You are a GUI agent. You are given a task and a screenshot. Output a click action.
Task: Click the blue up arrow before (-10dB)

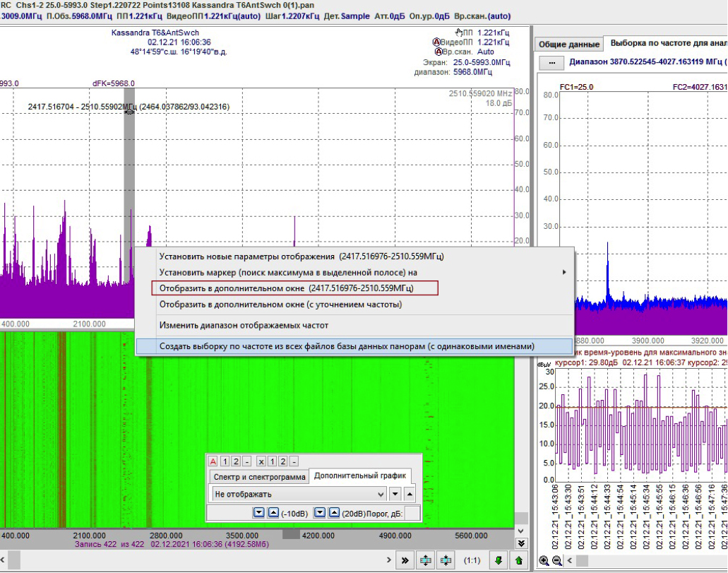[273, 513]
